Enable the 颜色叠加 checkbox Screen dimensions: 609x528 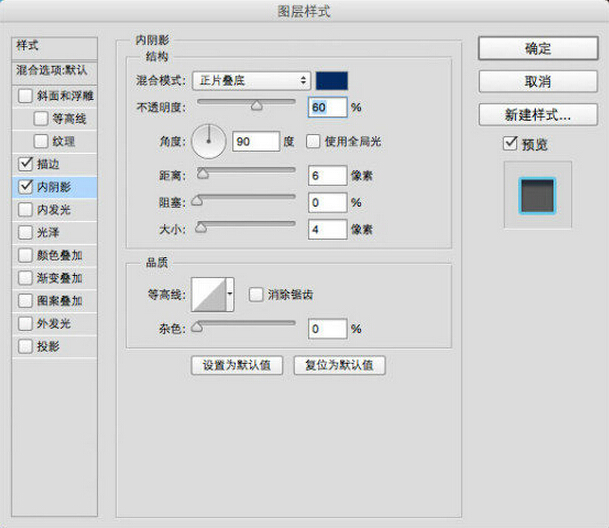click(25, 255)
